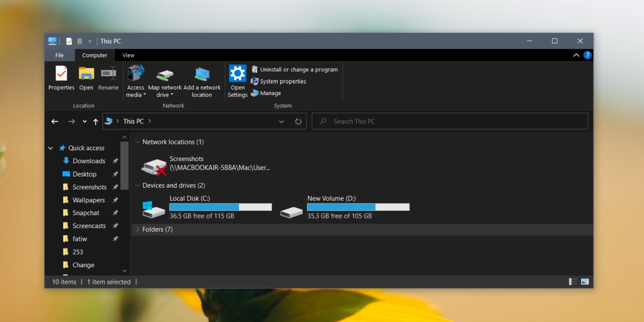Select the New Volume (D:) drive icon
The image size is (644, 322).
click(x=291, y=213)
